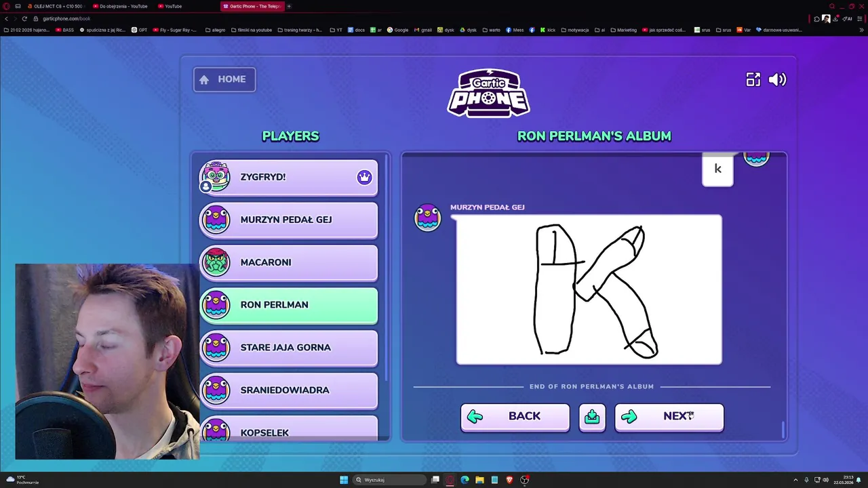This screenshot has width=868, height=488.
Task: Download album with the save icon
Action: 592,417
